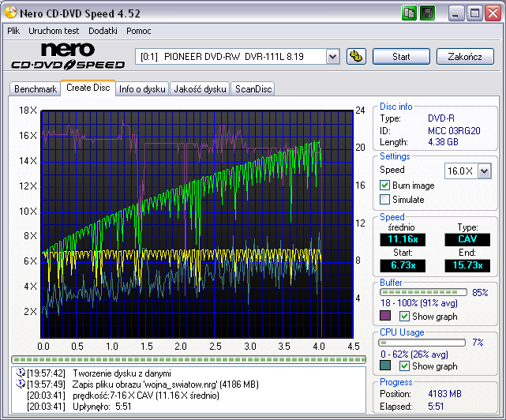This screenshot has height=420, width=506.
Task: Click the Elapsed 5:51 value in Progress
Action: 436,407
